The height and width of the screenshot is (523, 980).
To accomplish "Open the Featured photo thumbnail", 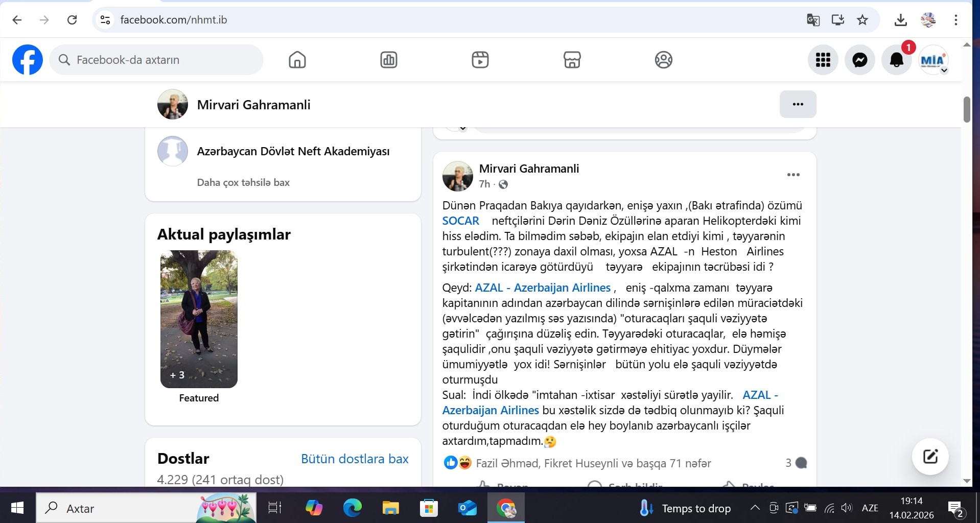I will 199,319.
